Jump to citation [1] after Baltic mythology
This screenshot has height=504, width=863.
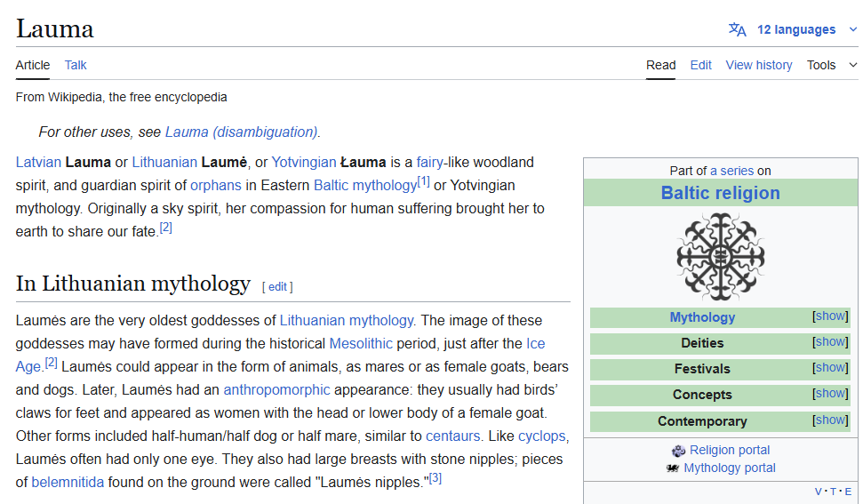(x=423, y=181)
